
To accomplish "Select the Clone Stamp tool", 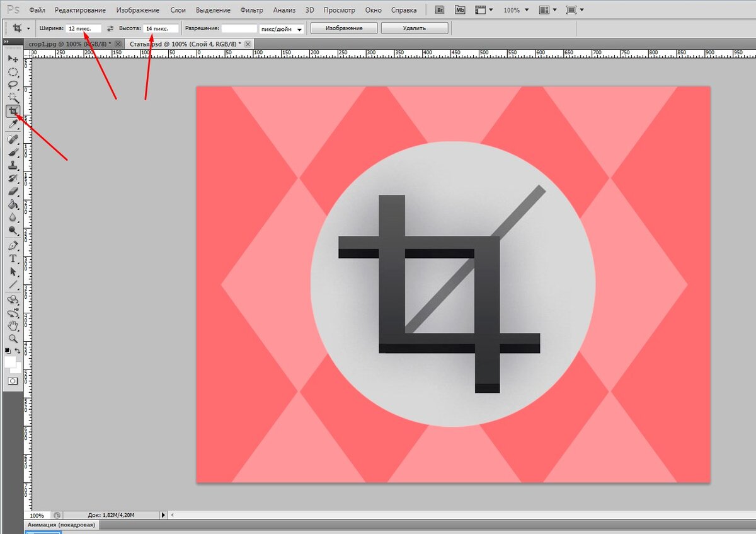I will [x=13, y=165].
